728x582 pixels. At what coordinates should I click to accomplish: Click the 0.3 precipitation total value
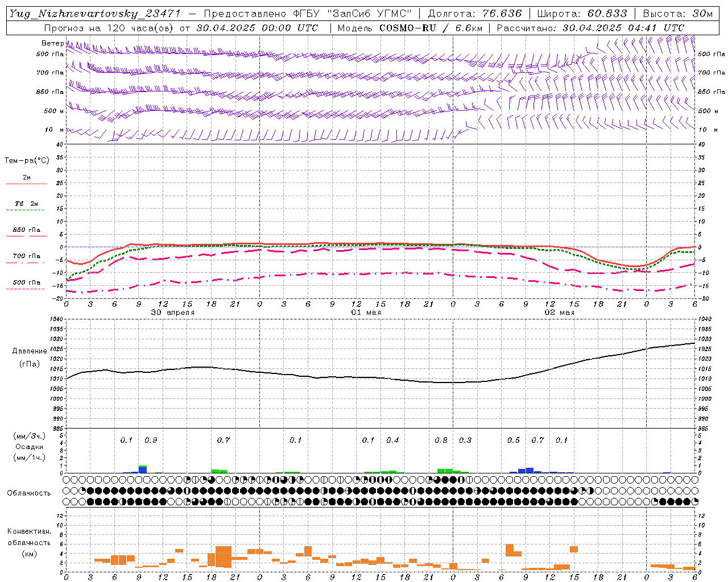coord(465,440)
